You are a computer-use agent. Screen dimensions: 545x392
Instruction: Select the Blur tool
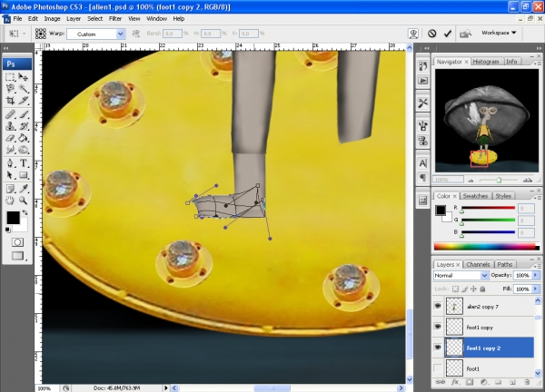[x=10, y=150]
